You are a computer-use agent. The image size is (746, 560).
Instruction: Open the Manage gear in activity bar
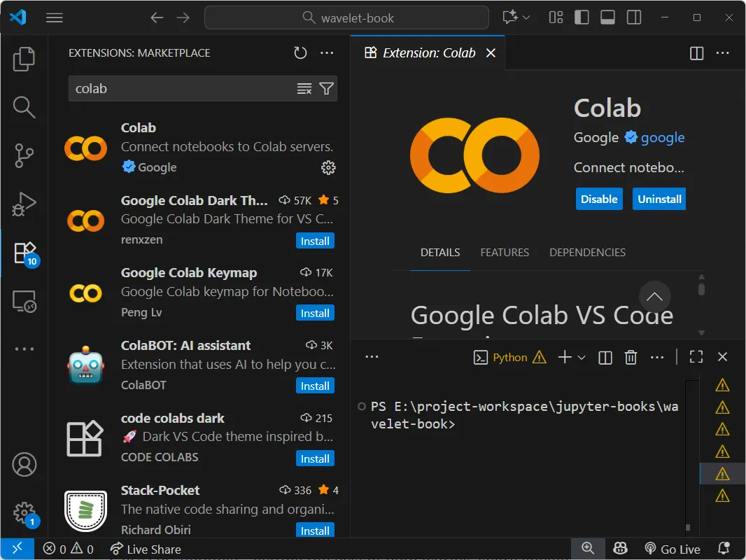pyautogui.click(x=24, y=513)
